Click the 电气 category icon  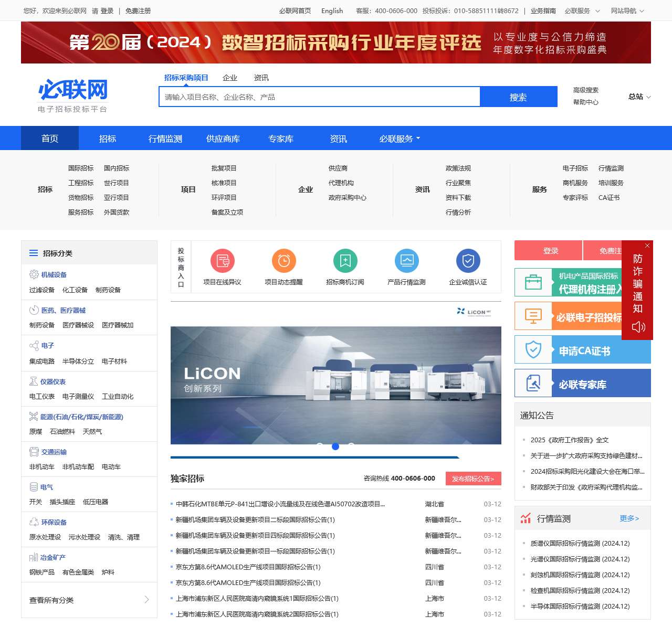coord(34,487)
